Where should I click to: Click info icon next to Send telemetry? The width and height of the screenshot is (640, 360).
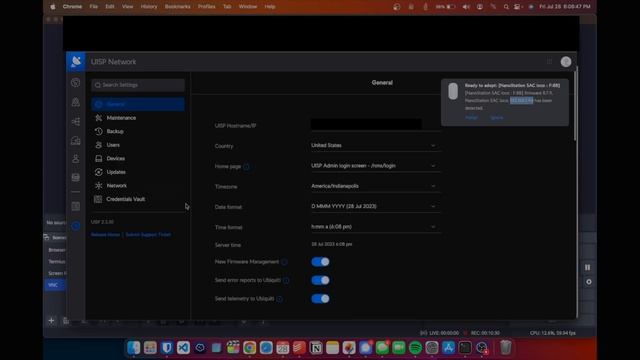(280, 299)
